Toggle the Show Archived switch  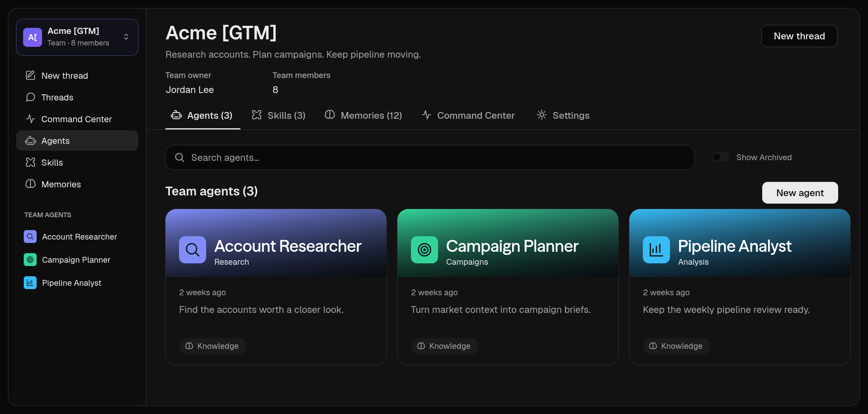(x=721, y=157)
